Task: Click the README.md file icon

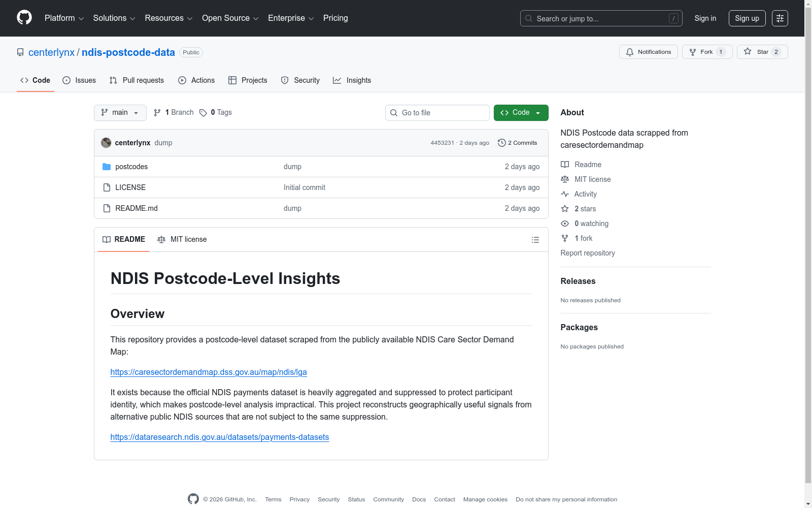Action: point(107,208)
